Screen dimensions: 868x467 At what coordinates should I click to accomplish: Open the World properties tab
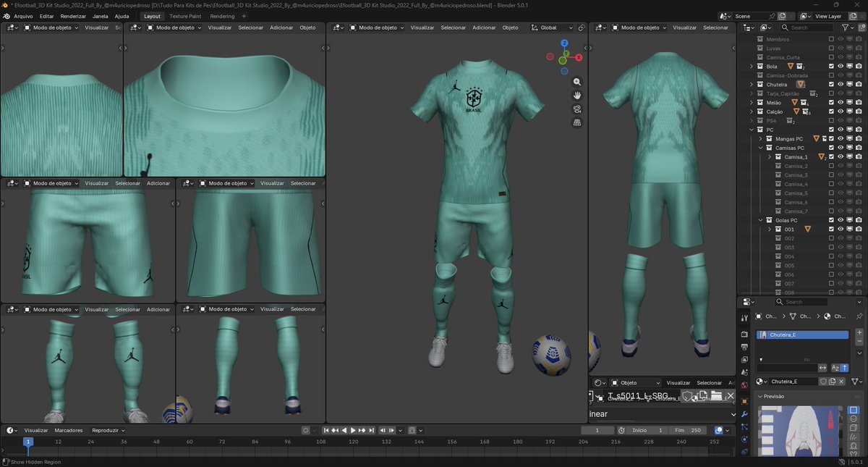coord(744,384)
